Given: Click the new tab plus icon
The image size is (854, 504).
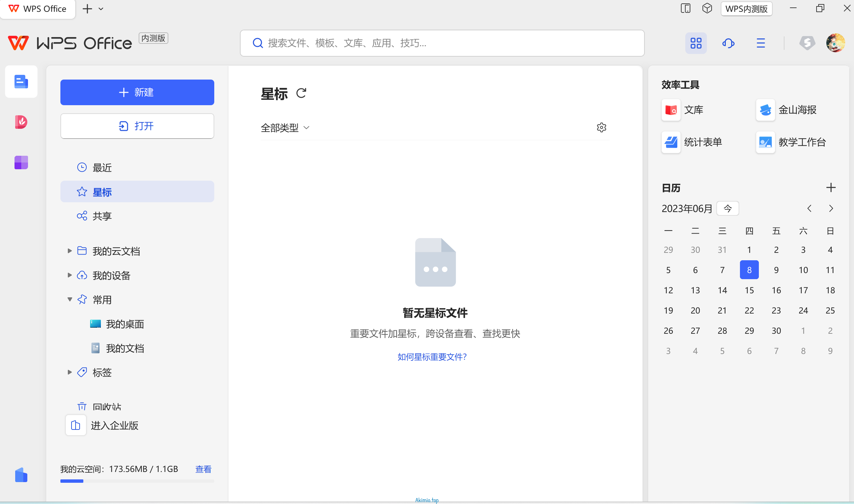Looking at the screenshot, I should point(87,9).
